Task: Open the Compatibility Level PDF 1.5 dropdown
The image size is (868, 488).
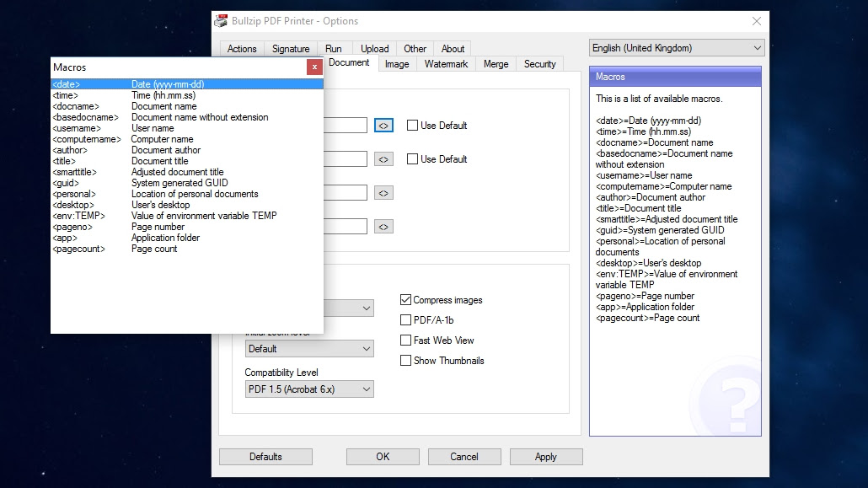Action: click(309, 389)
